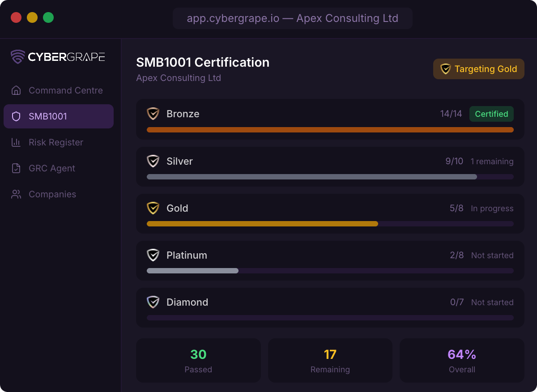This screenshot has width=537, height=392.
Task: Click the Gold tier shield icon
Action: 153,208
